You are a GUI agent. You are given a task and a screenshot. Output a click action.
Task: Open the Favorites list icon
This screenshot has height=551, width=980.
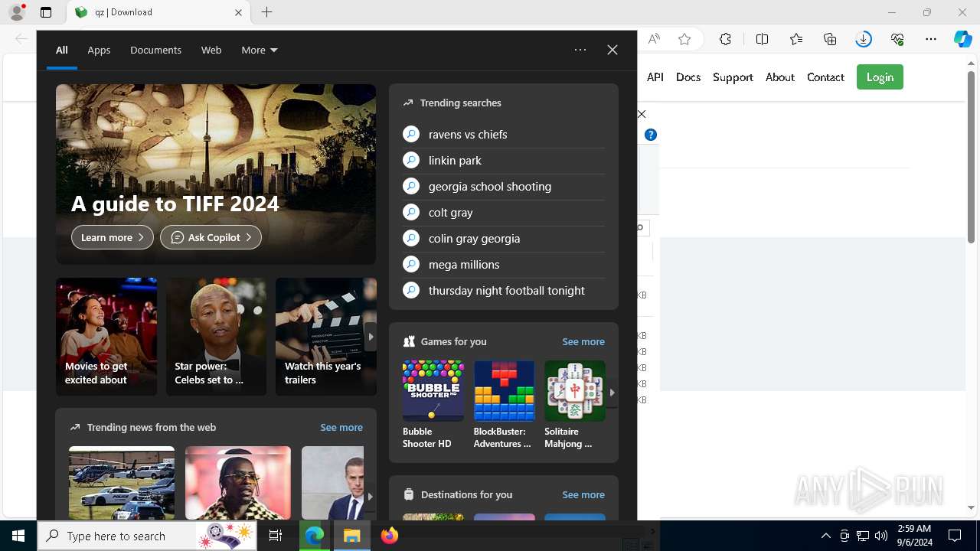tap(796, 39)
